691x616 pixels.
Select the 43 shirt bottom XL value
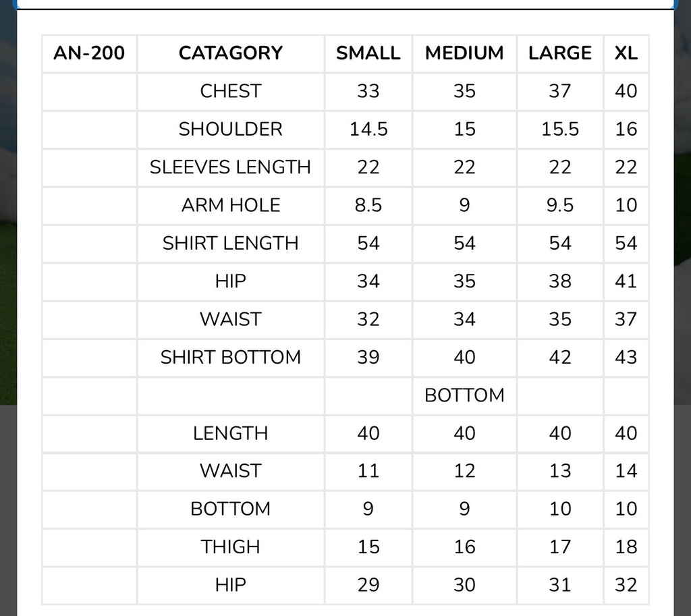[626, 358]
